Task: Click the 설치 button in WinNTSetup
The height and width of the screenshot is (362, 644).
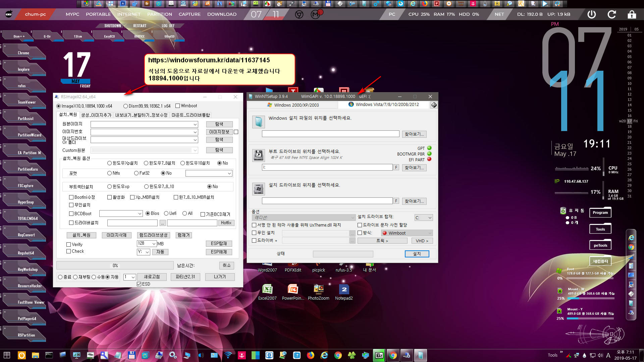Action: (417, 254)
